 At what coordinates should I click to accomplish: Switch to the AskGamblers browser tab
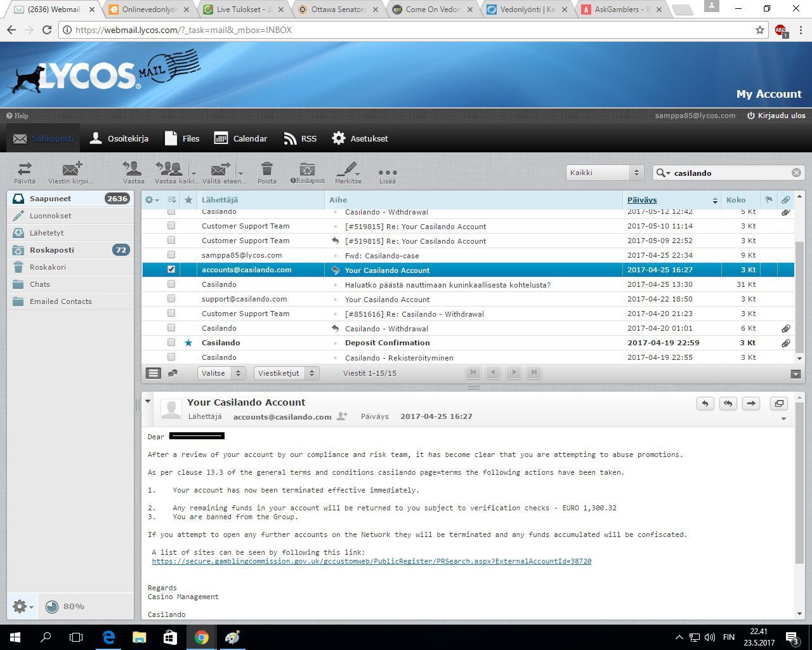622,10
